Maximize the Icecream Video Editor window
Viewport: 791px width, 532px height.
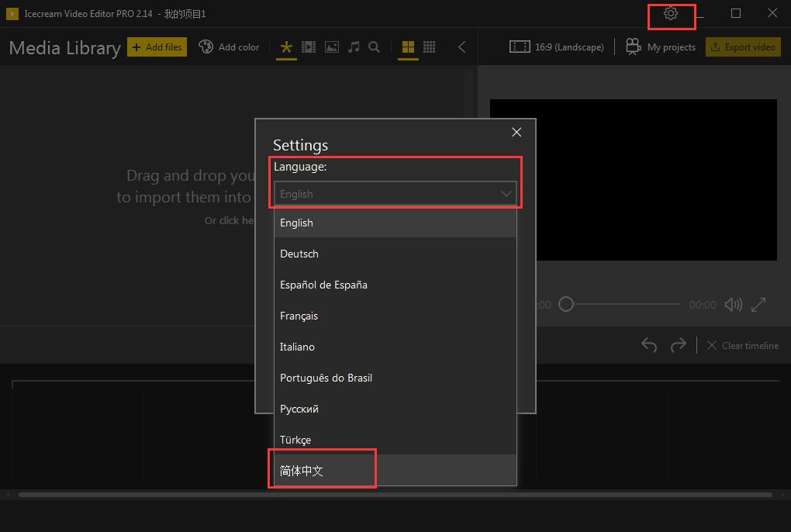[x=736, y=13]
